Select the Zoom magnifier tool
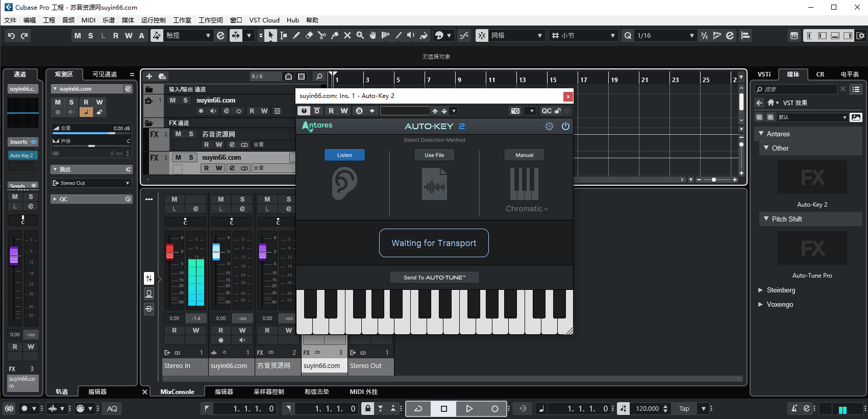This screenshot has width=868, height=419. (360, 36)
